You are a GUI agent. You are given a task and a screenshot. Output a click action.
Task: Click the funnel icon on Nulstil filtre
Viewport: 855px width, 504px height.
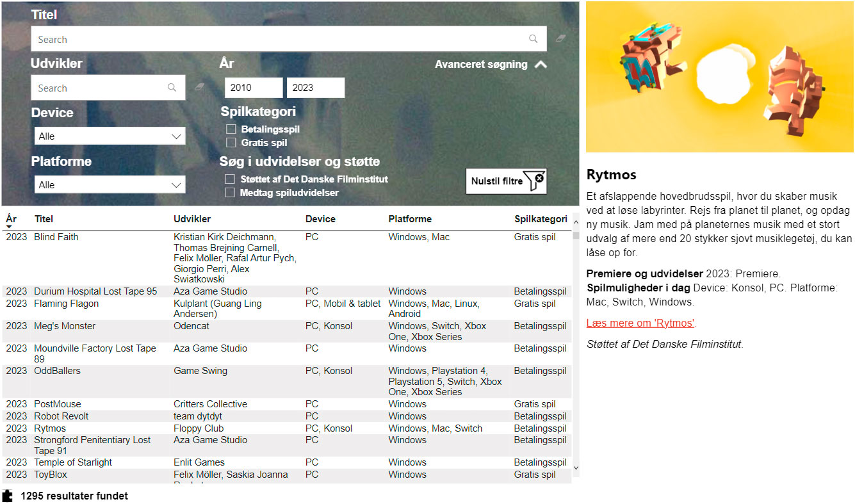(534, 180)
